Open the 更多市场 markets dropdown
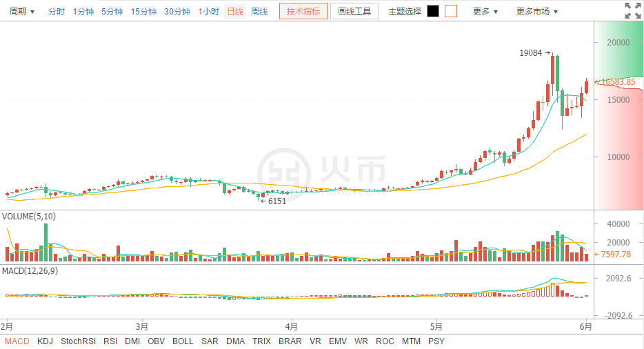 coord(537,12)
